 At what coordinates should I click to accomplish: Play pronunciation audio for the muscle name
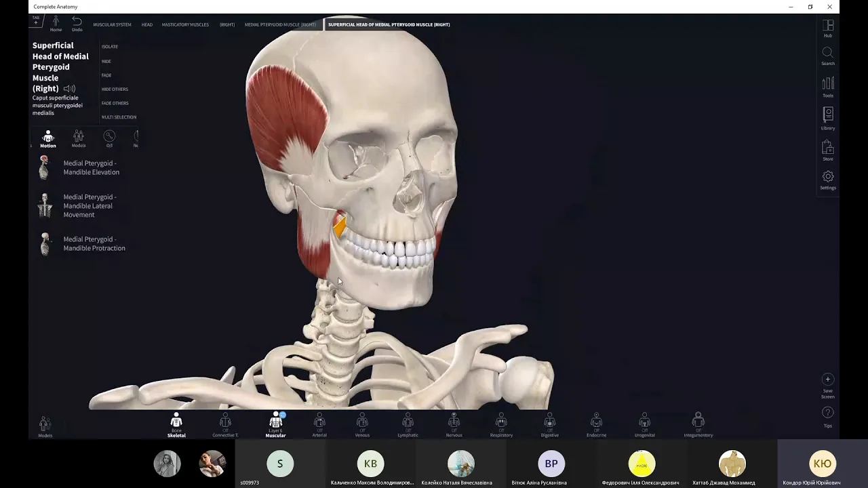coord(69,89)
